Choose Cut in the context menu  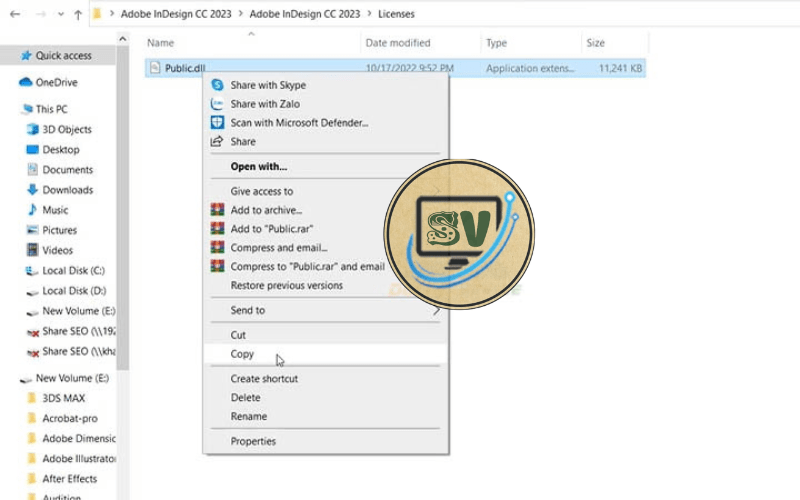tap(326, 335)
